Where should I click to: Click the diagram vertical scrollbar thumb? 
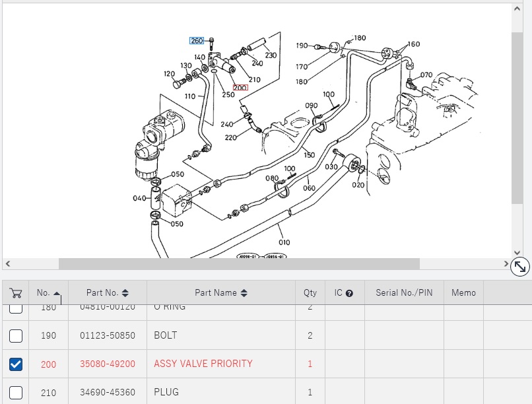pos(517,118)
